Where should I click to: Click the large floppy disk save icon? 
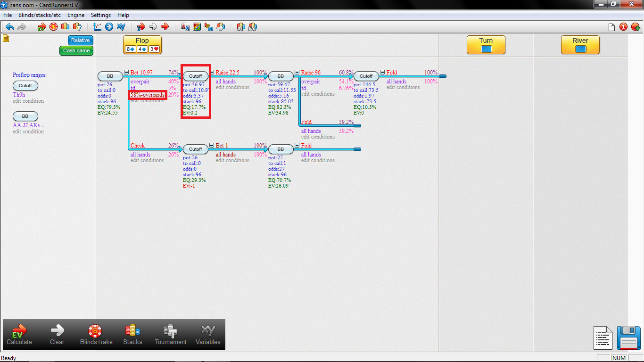click(628, 337)
